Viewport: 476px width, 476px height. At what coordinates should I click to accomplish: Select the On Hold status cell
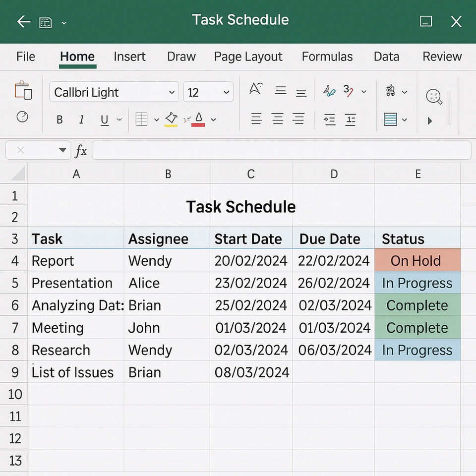coord(417,260)
